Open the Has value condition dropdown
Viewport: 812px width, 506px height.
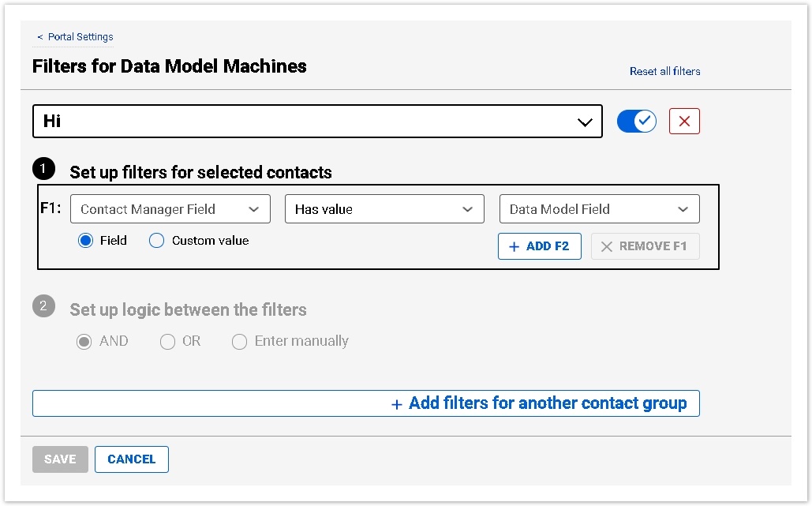click(384, 209)
